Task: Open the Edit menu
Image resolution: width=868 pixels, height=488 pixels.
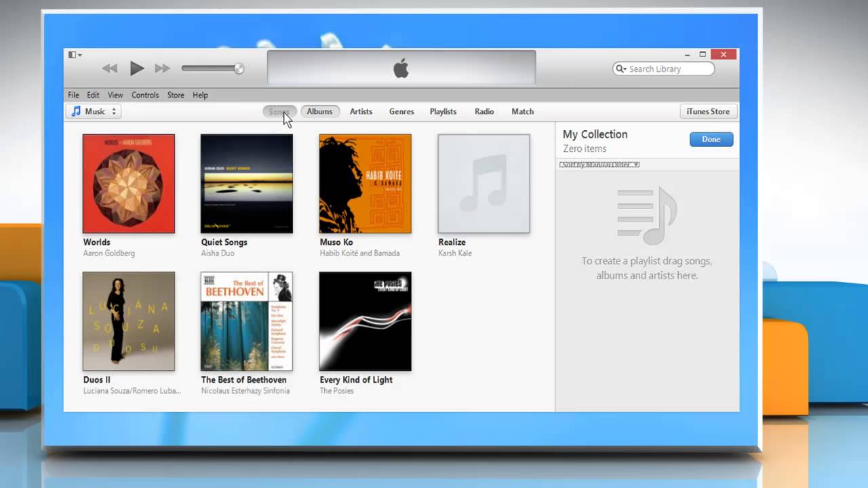Action: click(93, 95)
